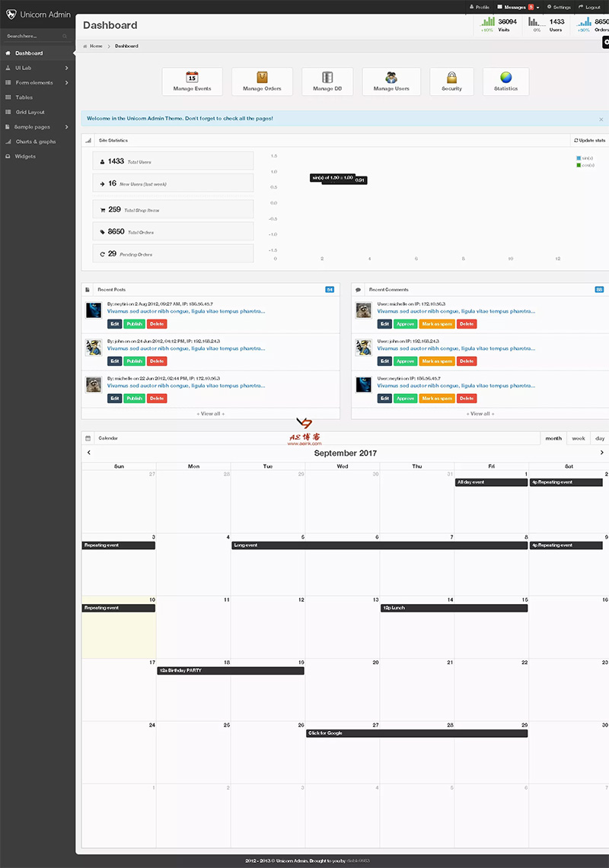Click Update stats button

click(590, 141)
